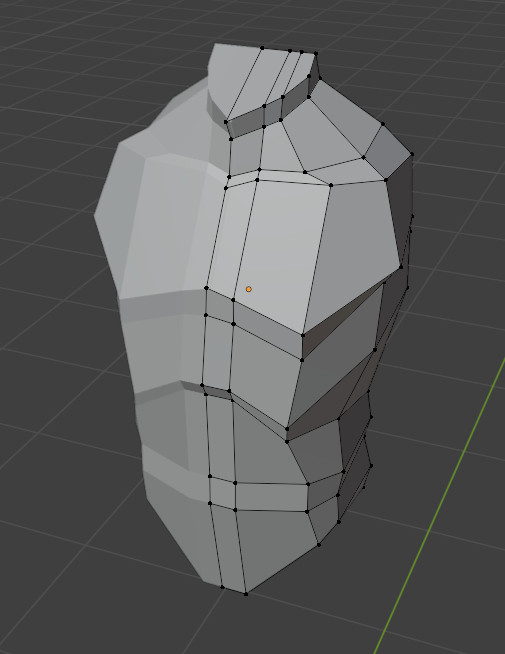Screen dimensions: 505x654
Task: Click the vertex at the chest's far right corner
Action: click(x=401, y=267)
